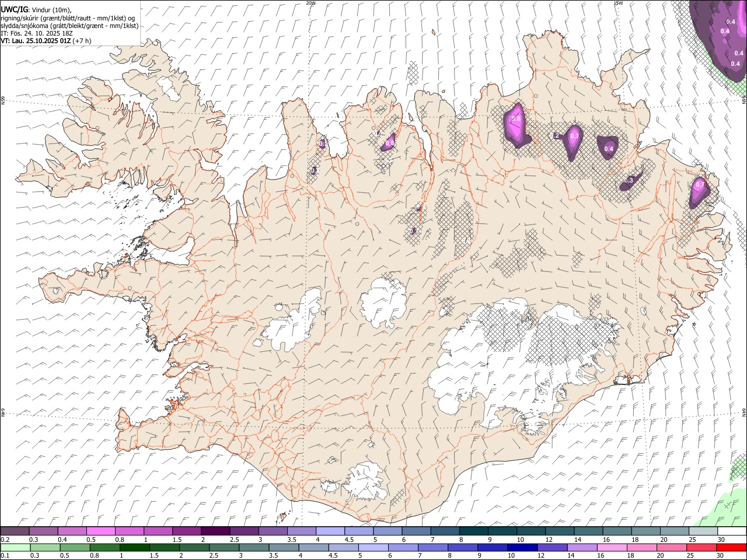The width and height of the screenshot is (747, 560).
Task: Pick the rain legend swatch starting at 0.8
Action: coord(105,547)
